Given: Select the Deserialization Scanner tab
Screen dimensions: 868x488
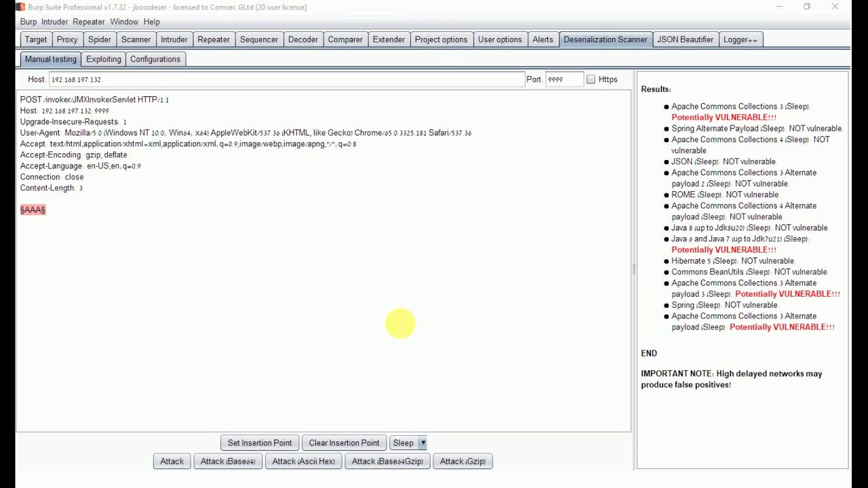Looking at the screenshot, I should click(x=606, y=39).
